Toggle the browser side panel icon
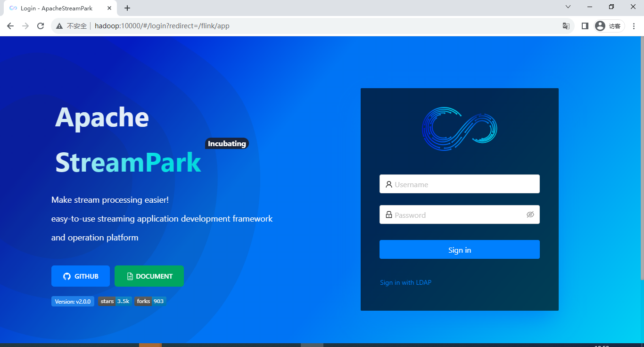 click(585, 26)
